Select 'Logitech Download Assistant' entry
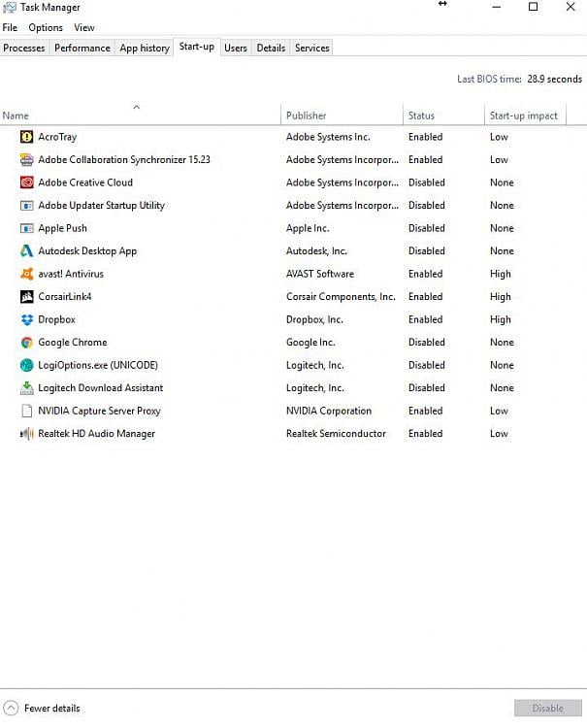 pyautogui.click(x=100, y=388)
